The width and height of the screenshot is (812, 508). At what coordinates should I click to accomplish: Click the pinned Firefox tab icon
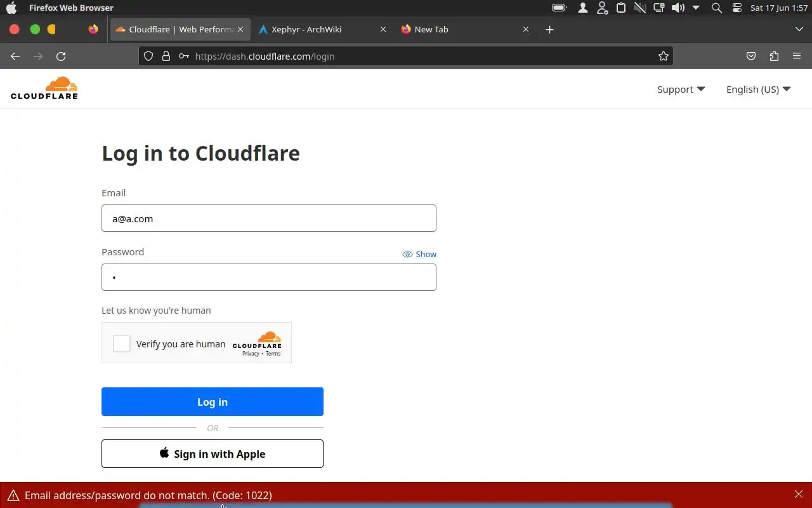[93, 29]
